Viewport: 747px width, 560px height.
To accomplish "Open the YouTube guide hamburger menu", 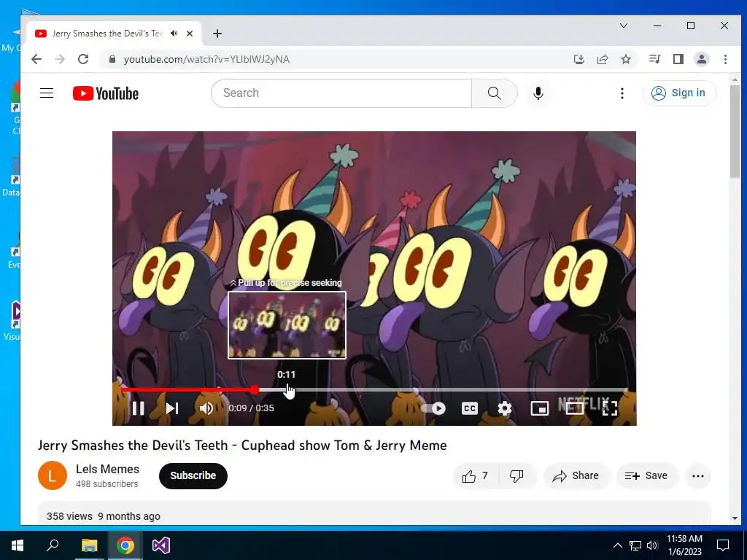I will coord(47,93).
